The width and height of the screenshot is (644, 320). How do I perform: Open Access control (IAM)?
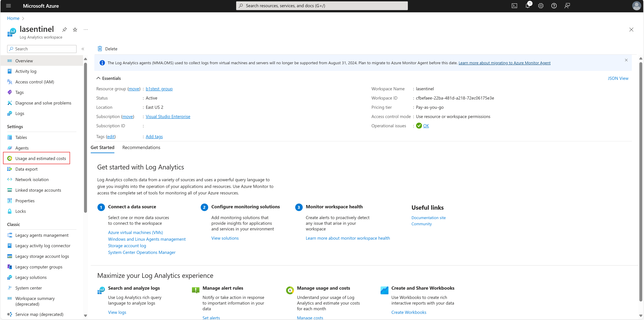coord(34,82)
